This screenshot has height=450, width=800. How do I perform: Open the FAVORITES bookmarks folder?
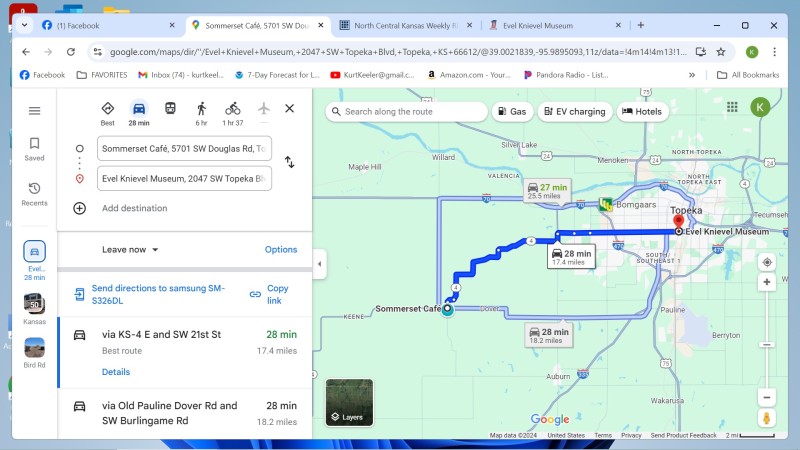(x=102, y=75)
